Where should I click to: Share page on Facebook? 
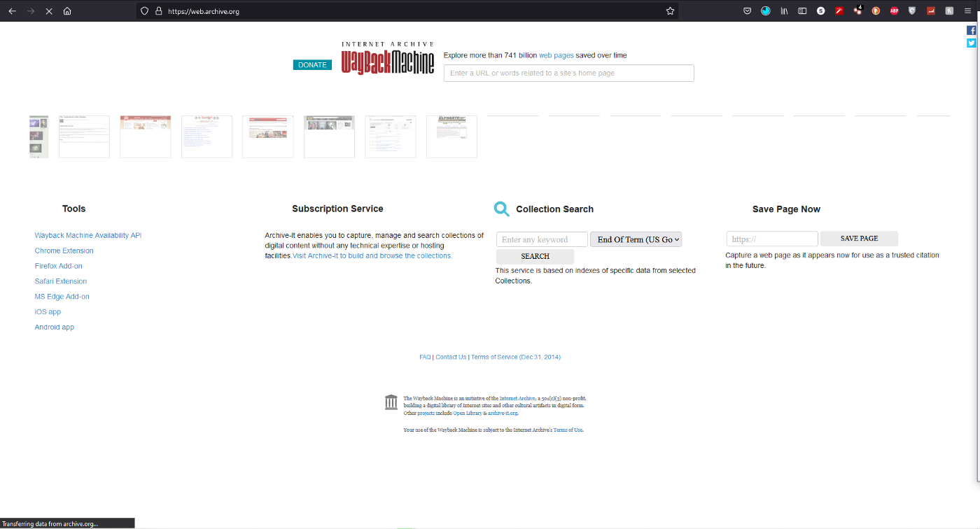point(971,30)
